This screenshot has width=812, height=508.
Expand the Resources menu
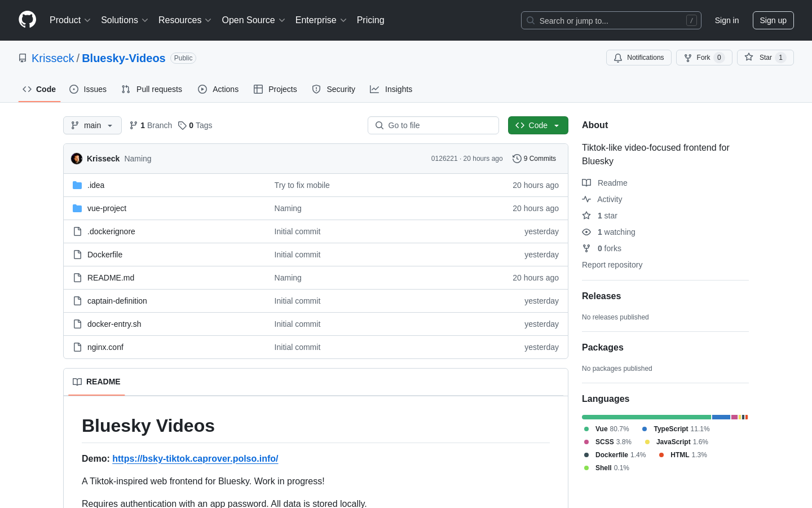click(x=185, y=20)
